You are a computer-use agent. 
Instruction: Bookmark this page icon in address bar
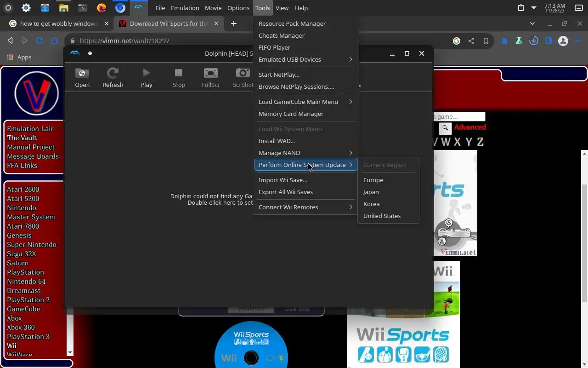point(486,41)
